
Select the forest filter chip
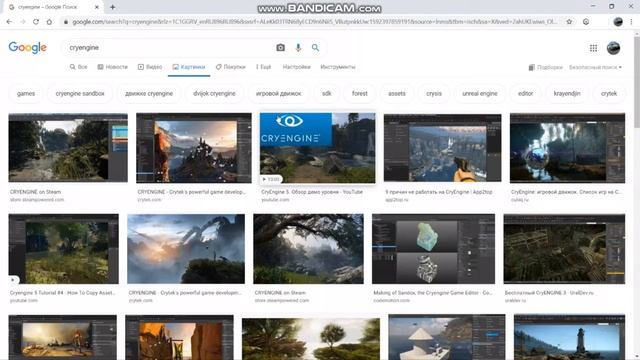[360, 93]
